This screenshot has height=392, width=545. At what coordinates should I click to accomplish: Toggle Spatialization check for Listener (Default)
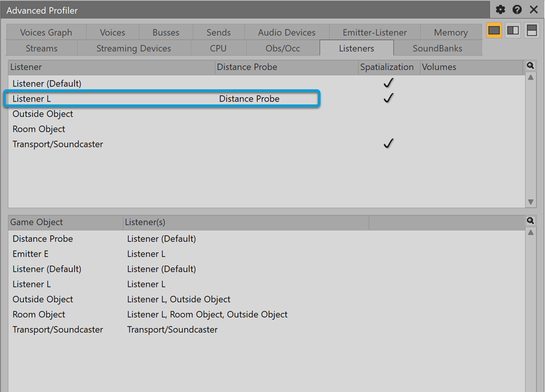coord(389,83)
